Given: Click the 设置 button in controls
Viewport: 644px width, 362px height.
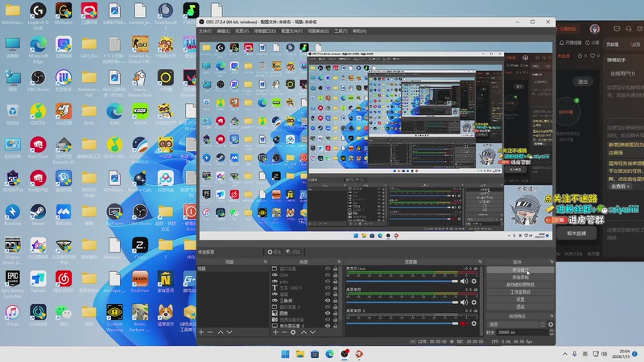Looking at the screenshot, I should point(520,299).
